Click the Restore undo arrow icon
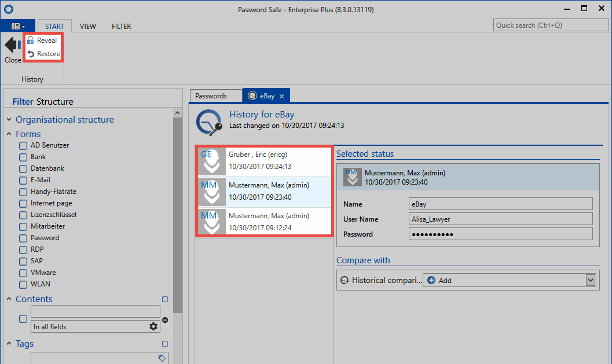 [31, 54]
